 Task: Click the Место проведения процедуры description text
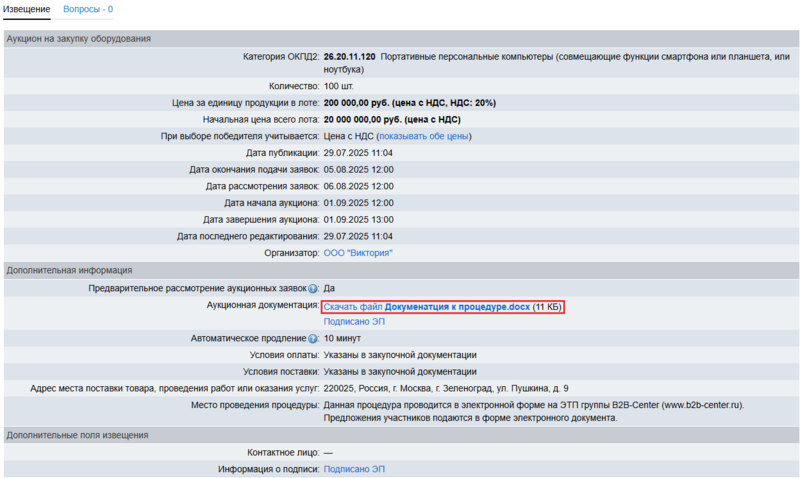(x=534, y=405)
